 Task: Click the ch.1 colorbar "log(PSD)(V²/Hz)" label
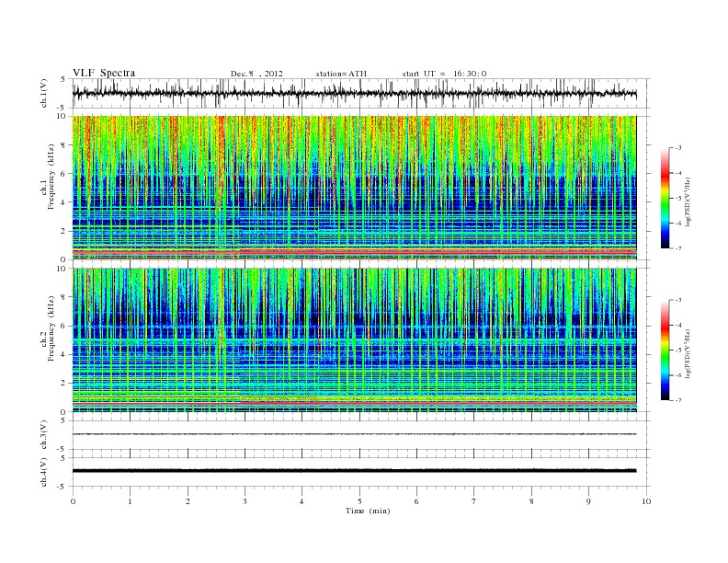pos(688,202)
